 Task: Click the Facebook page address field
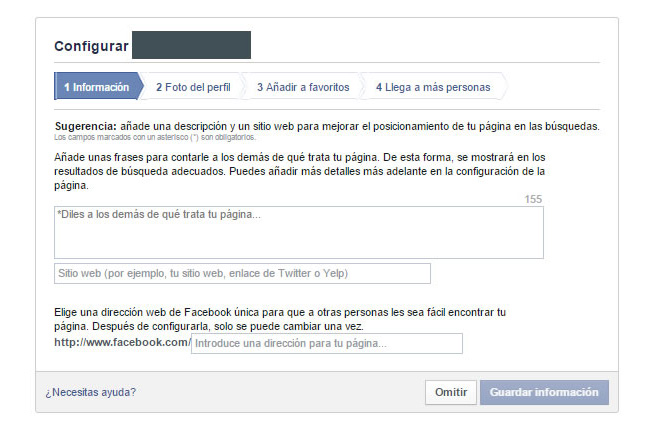tap(327, 343)
